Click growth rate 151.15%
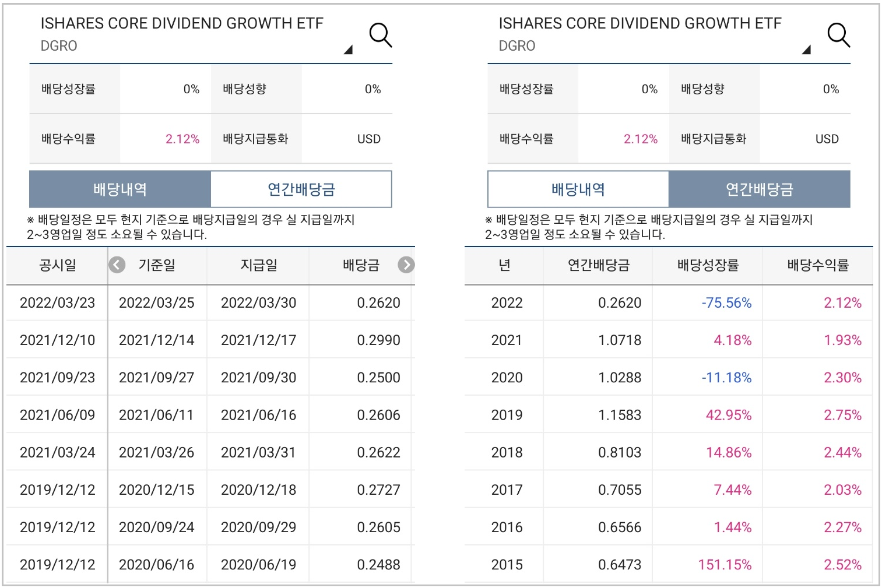This screenshot has height=588, width=882. pos(725,565)
